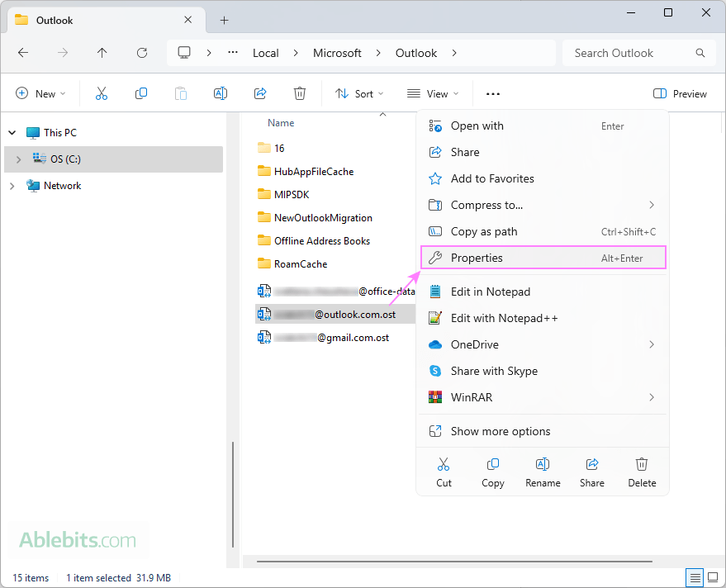Open the View dropdown
The image size is (726, 588).
(x=433, y=93)
